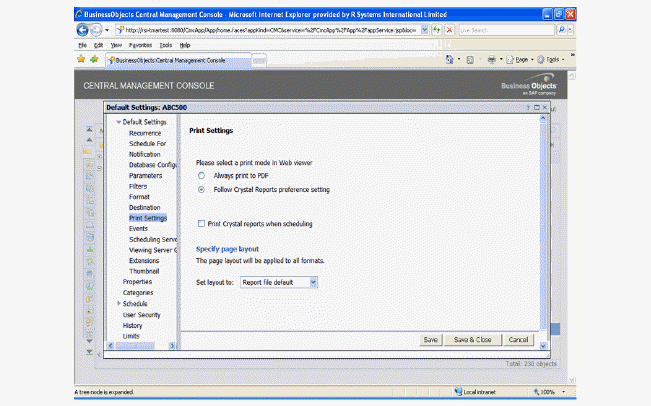651x406 pixels.
Task: Select Always print to PDF option
Action: (x=201, y=175)
